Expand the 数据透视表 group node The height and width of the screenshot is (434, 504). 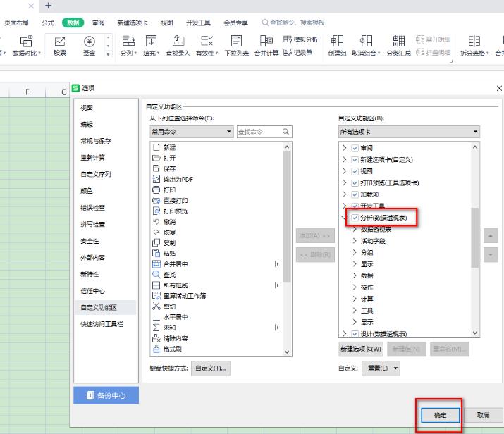coord(355,229)
